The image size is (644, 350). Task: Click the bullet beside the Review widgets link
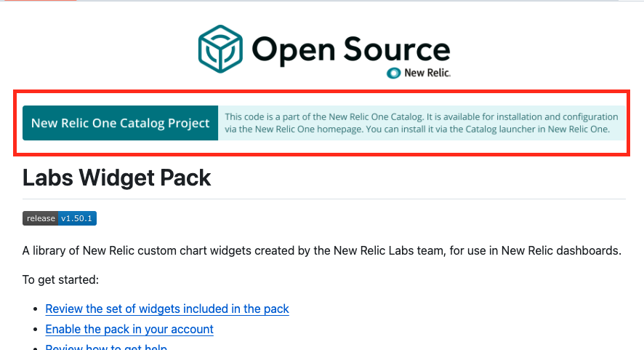coord(36,309)
